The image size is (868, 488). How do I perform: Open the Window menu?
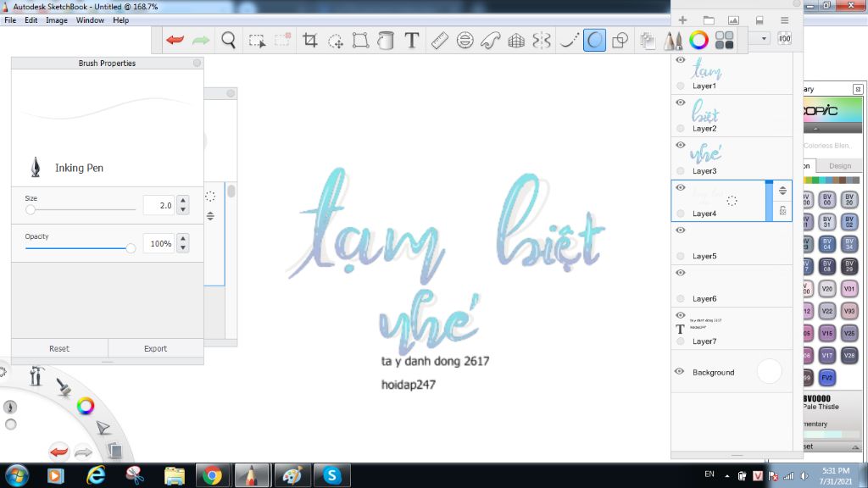pyautogui.click(x=90, y=20)
